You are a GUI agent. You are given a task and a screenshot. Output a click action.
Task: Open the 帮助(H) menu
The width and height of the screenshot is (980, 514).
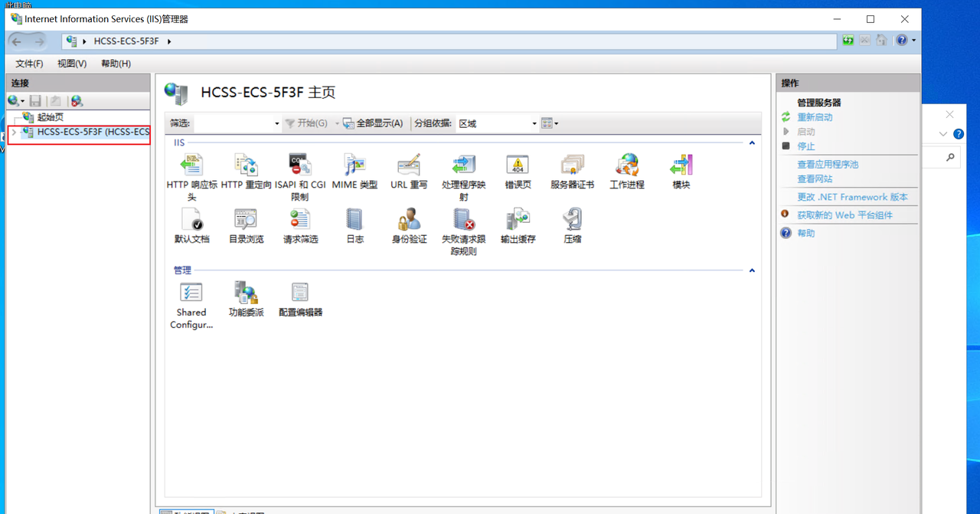pos(116,64)
